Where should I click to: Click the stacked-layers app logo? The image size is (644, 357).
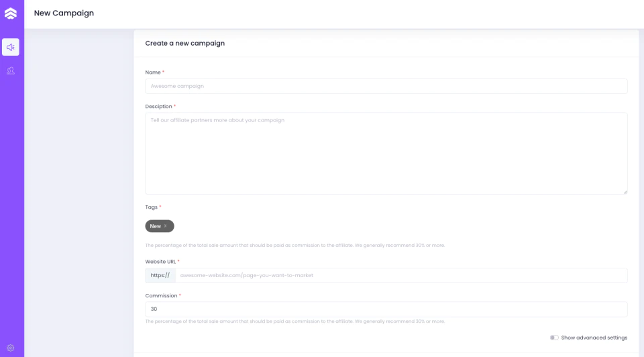[11, 13]
